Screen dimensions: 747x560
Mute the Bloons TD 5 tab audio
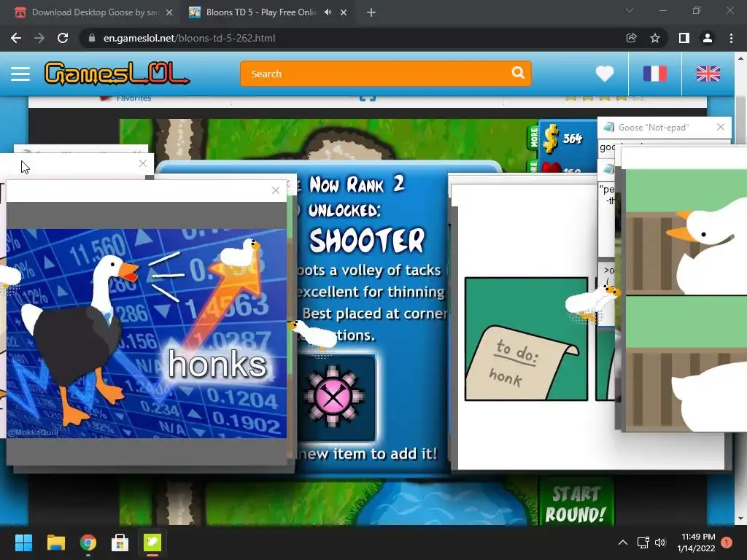[328, 12]
